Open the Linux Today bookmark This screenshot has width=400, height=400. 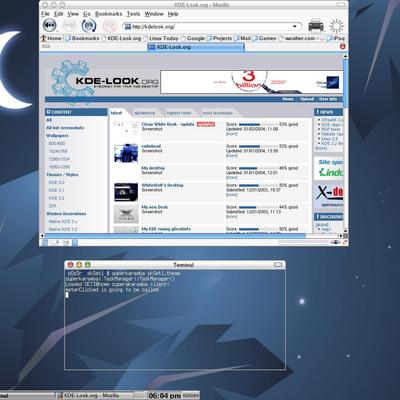pos(161,38)
